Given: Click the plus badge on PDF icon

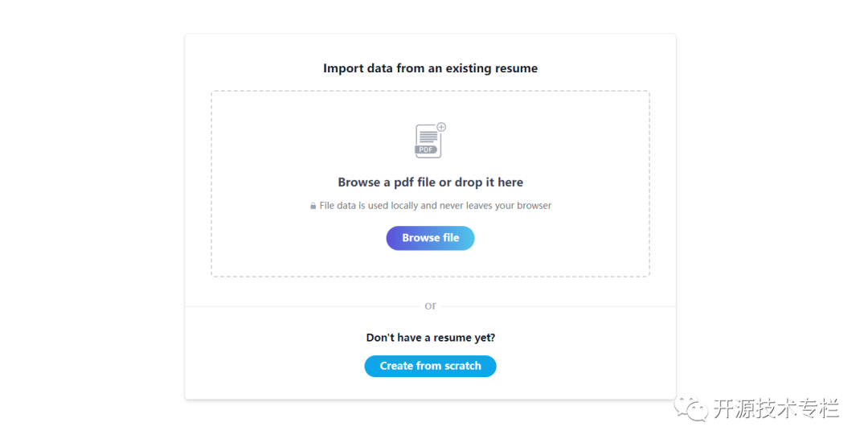Looking at the screenshot, I should click(441, 127).
